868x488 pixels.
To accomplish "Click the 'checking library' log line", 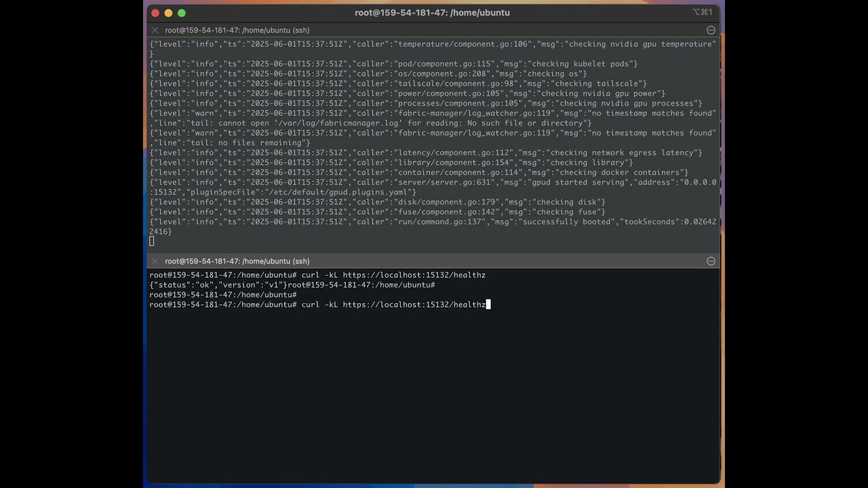I will click(x=391, y=163).
